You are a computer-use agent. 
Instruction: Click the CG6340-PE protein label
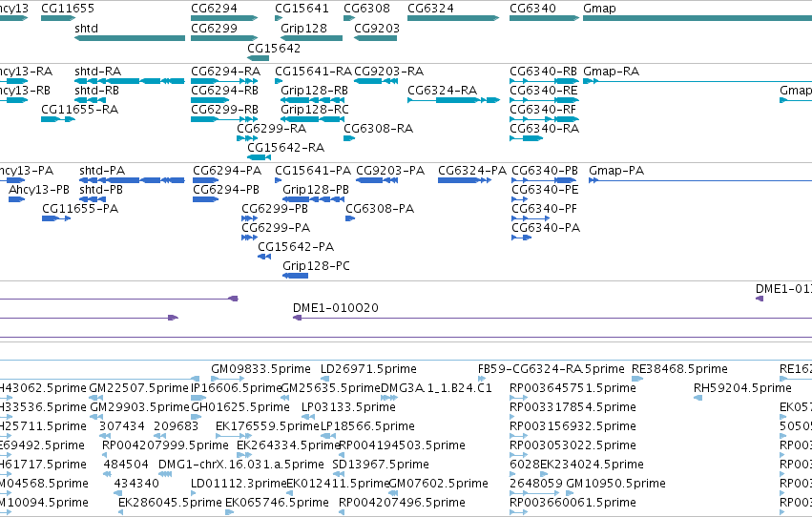coord(545,190)
